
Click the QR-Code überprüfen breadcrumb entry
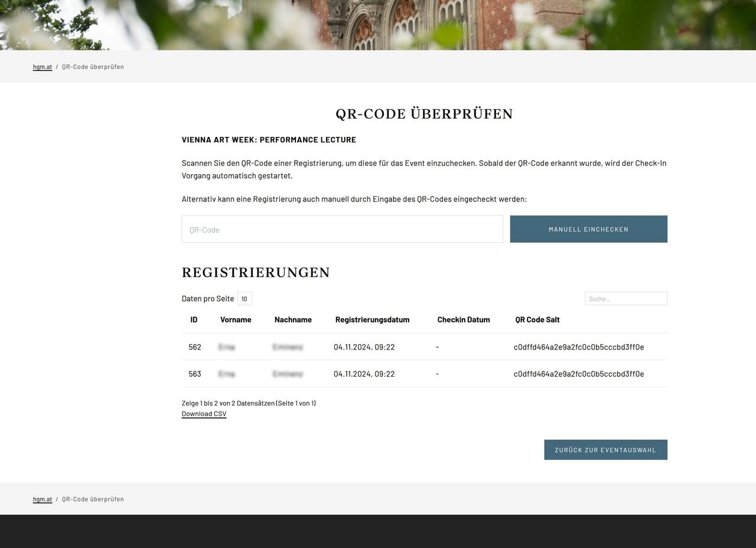92,67
